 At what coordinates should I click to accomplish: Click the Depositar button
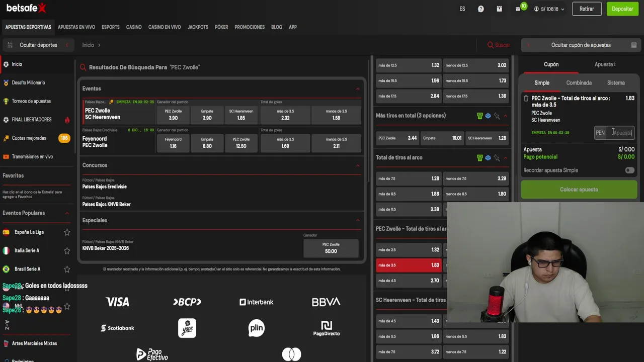pos(622,9)
